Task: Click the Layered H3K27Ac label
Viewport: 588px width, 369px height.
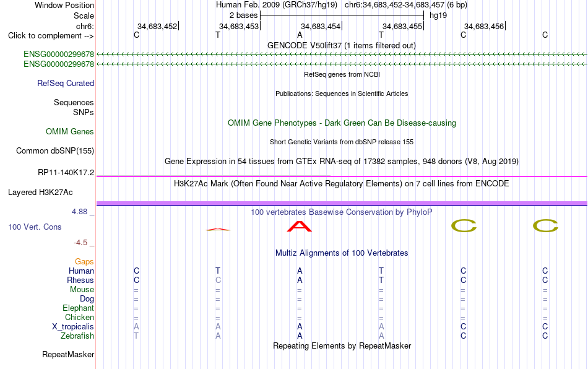Action: [40, 193]
